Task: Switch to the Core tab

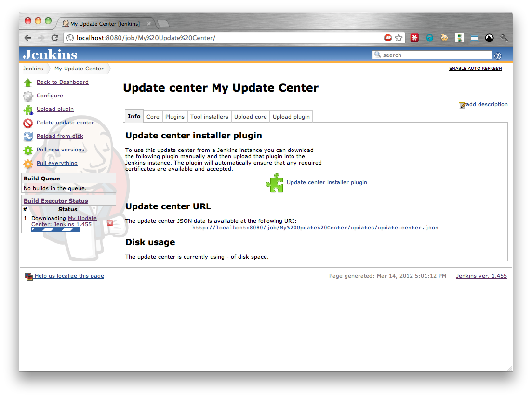Action: (153, 116)
